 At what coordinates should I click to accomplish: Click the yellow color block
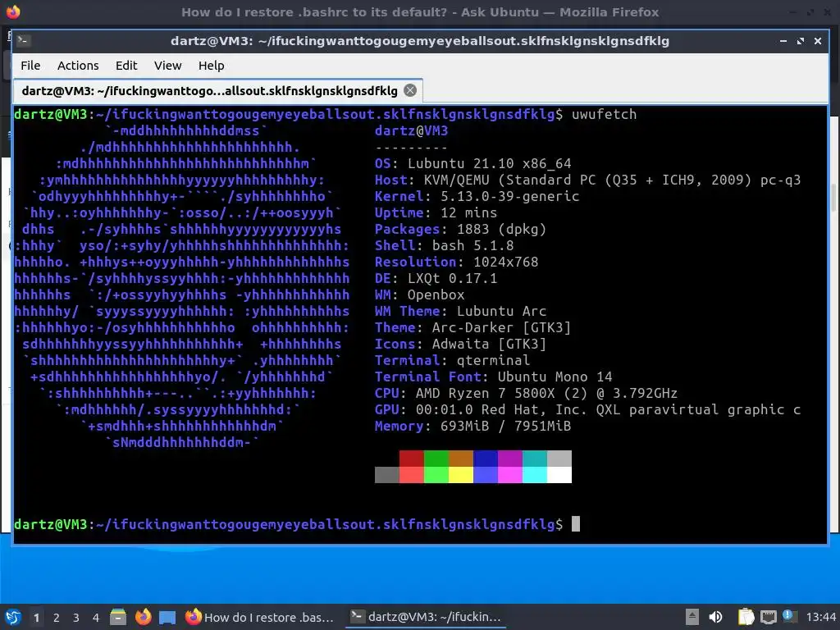(x=461, y=475)
